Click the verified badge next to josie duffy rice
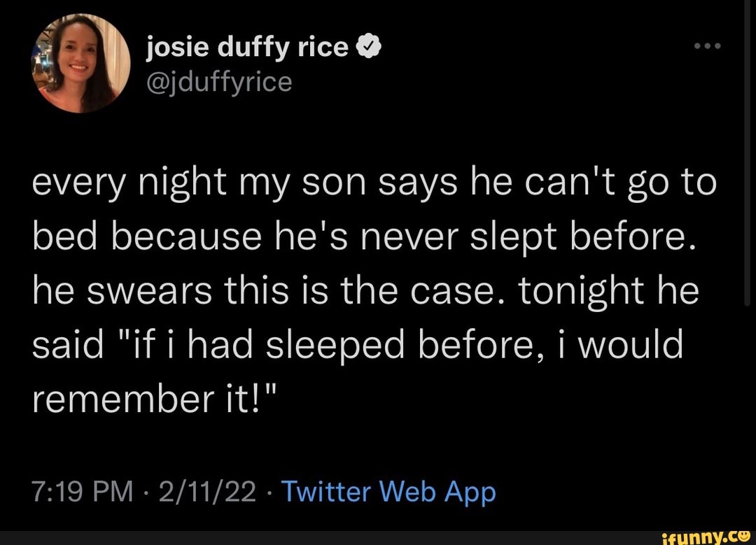The height and width of the screenshot is (545, 756). point(370,45)
